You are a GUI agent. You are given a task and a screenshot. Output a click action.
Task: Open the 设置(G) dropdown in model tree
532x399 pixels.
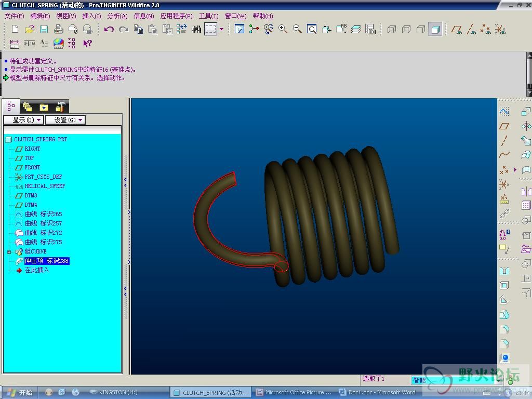point(65,120)
